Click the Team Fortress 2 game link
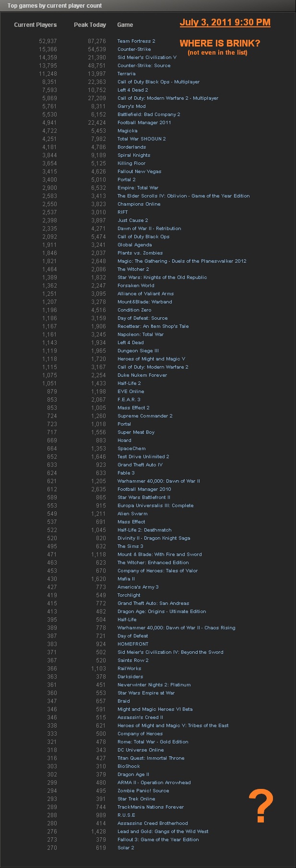This screenshot has width=296, height=868. tap(136, 41)
